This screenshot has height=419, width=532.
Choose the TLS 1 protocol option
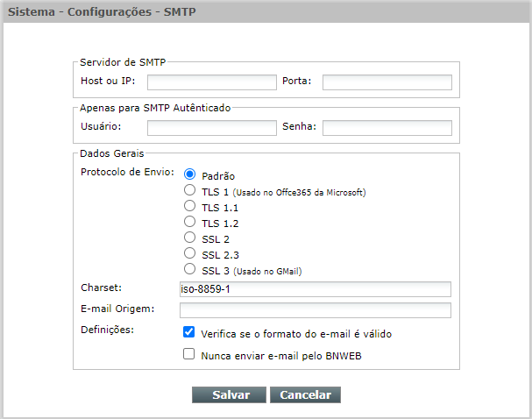click(189, 190)
